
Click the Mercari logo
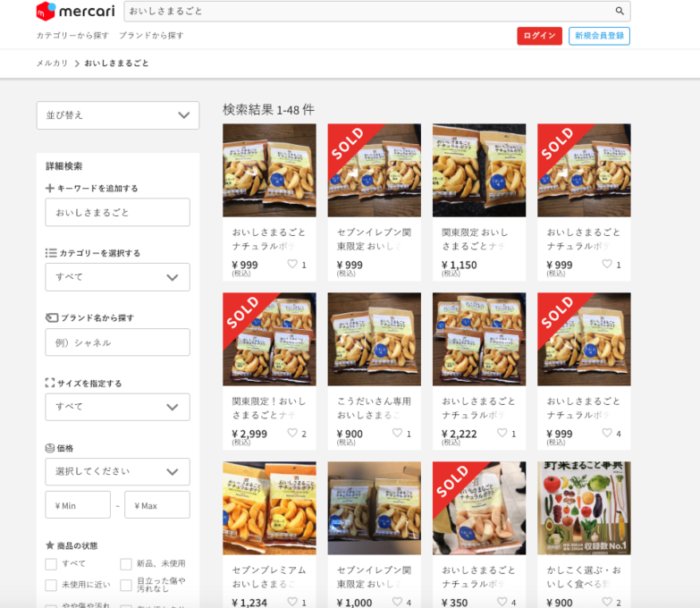(75, 11)
